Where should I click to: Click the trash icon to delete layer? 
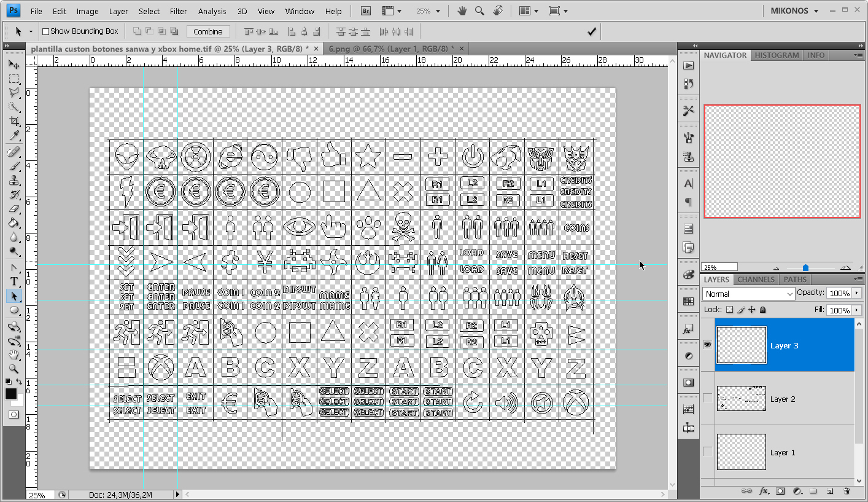point(847,491)
